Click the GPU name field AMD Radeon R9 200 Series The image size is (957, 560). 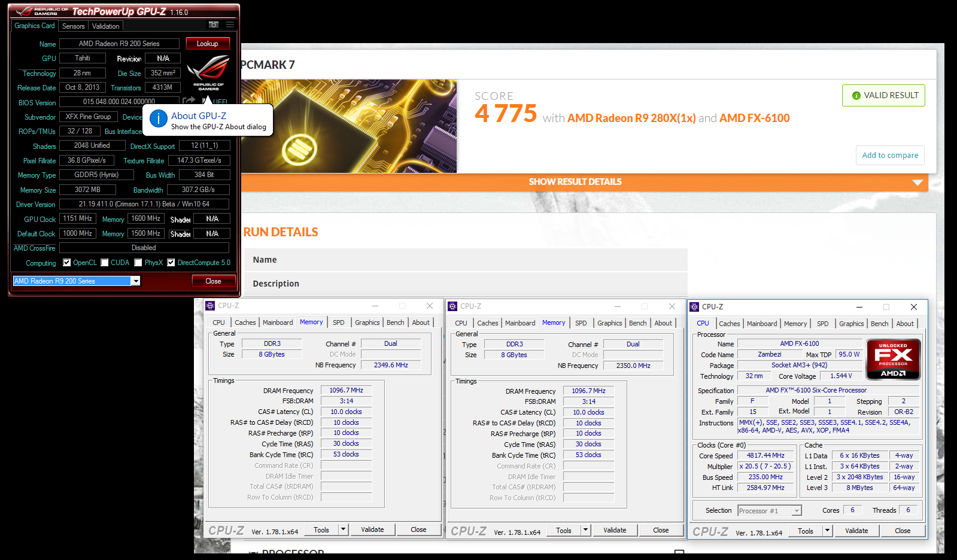[x=119, y=44]
